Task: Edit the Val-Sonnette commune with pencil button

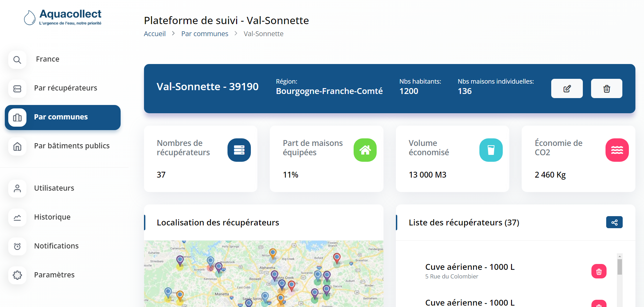Action: coord(567,89)
